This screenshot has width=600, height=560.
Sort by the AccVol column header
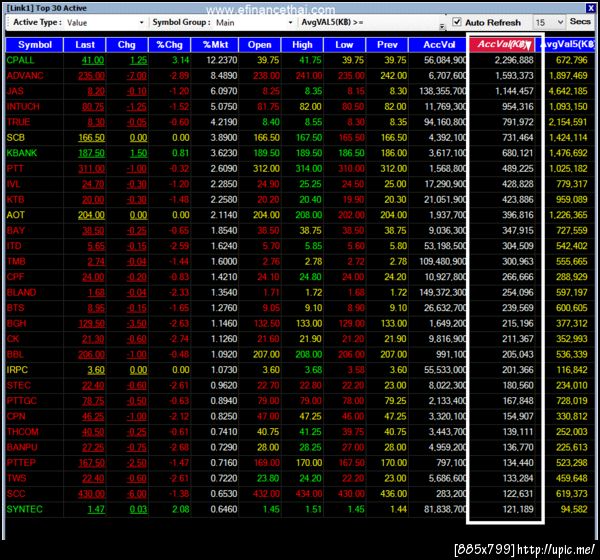pos(439,45)
